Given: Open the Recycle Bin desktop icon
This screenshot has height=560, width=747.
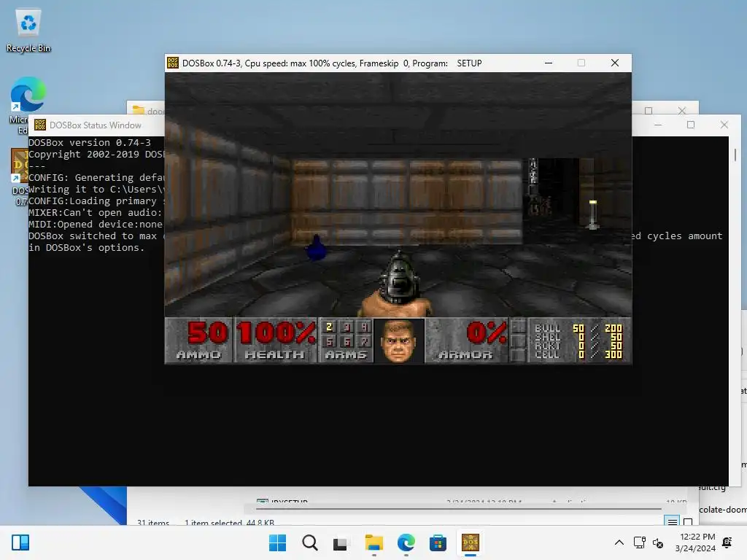Looking at the screenshot, I should [28, 31].
